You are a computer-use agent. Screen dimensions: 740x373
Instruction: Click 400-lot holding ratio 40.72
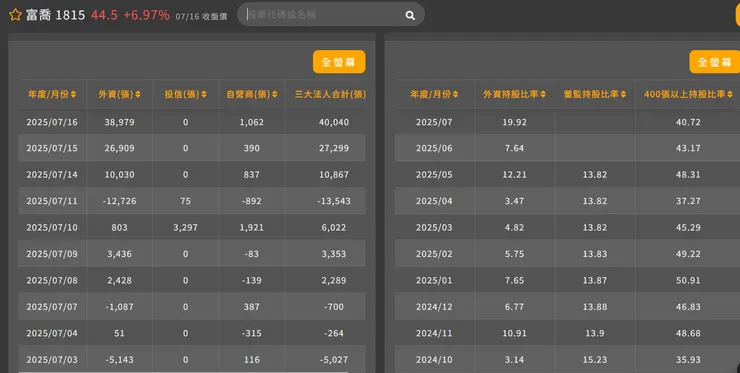[688, 122]
